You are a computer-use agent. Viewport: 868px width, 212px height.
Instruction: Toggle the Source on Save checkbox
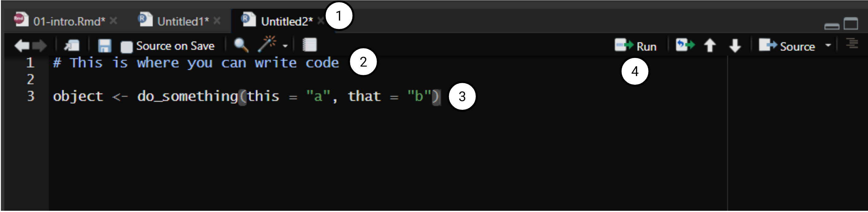127,47
